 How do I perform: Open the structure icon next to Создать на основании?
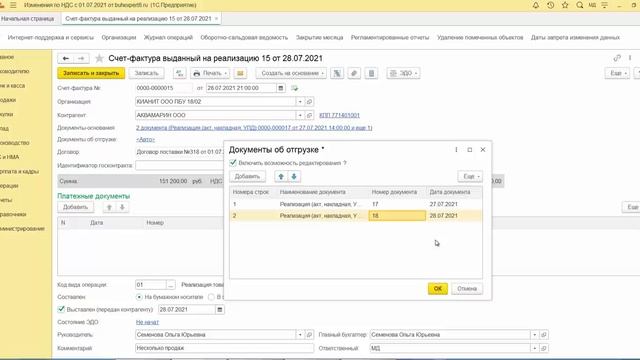click(337, 73)
